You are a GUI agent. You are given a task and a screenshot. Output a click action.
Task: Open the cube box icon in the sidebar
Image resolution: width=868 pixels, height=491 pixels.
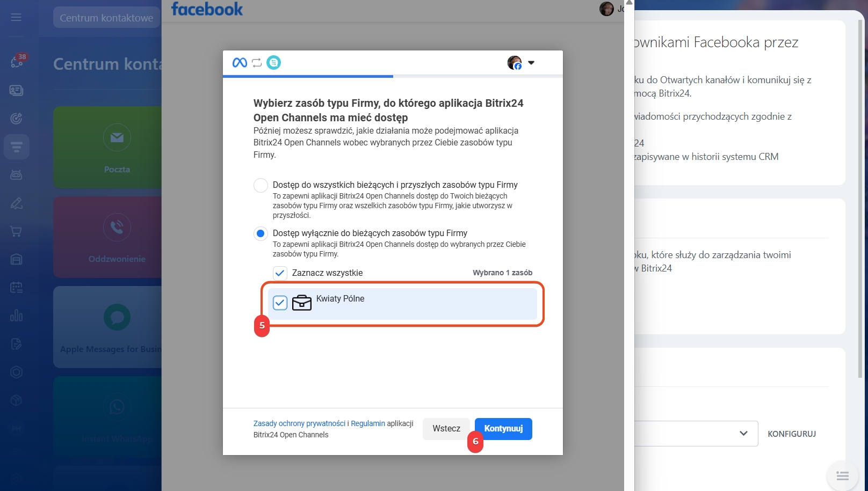16,400
